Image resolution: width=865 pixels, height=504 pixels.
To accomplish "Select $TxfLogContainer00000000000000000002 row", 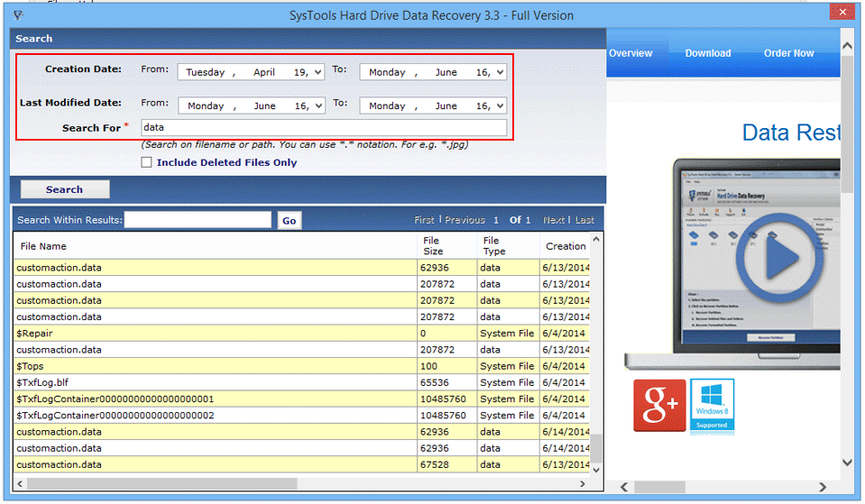I will point(302,416).
